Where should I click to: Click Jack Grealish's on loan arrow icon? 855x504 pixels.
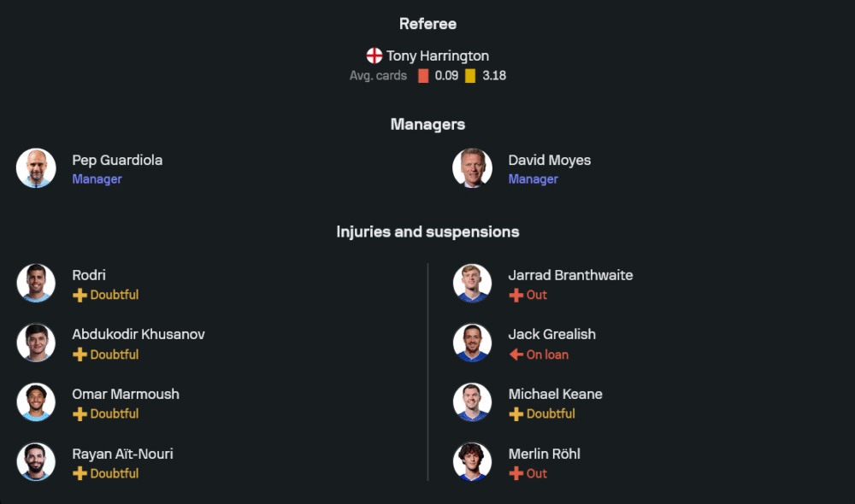tap(516, 355)
